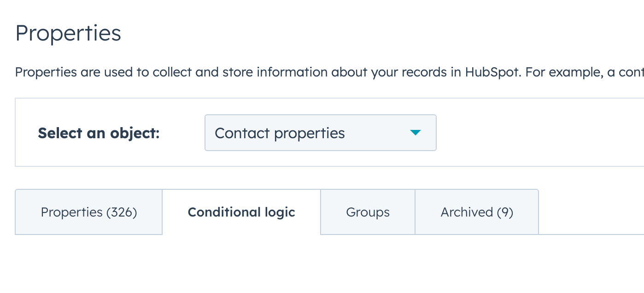The image size is (644, 293).
Task: Click the Properties page heading
Action: [68, 32]
